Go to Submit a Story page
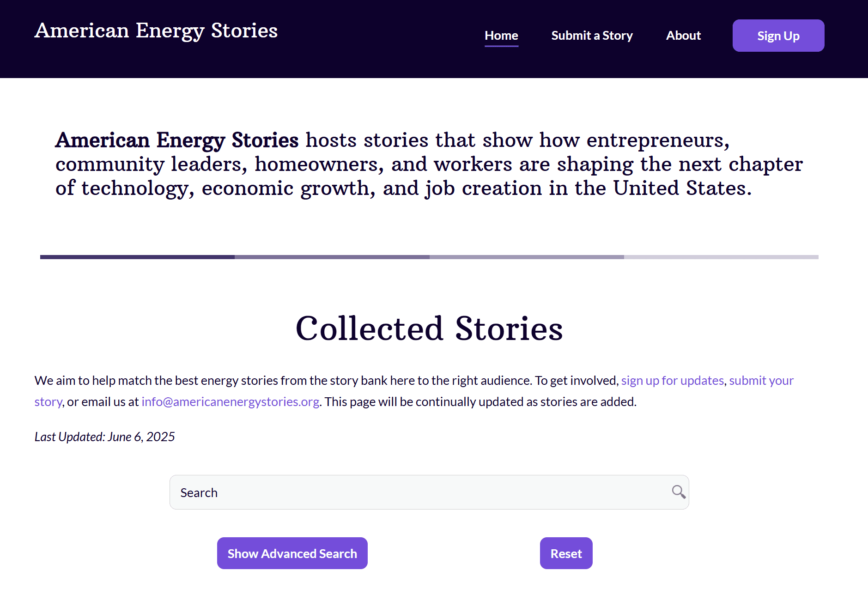Screen dimensions: 868x595 pos(592,36)
